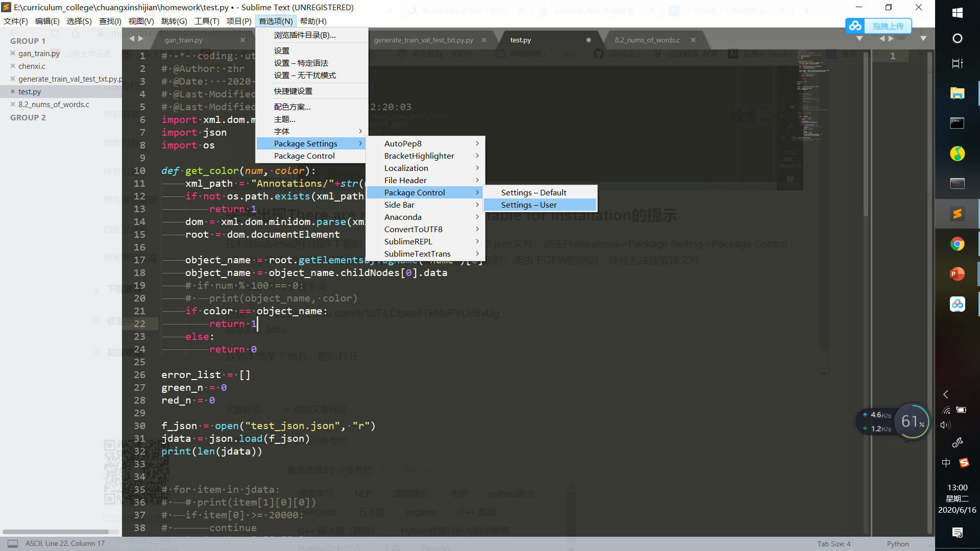Open the 文件(F) menu
Viewport: 980px width, 551px height.
[x=16, y=21]
